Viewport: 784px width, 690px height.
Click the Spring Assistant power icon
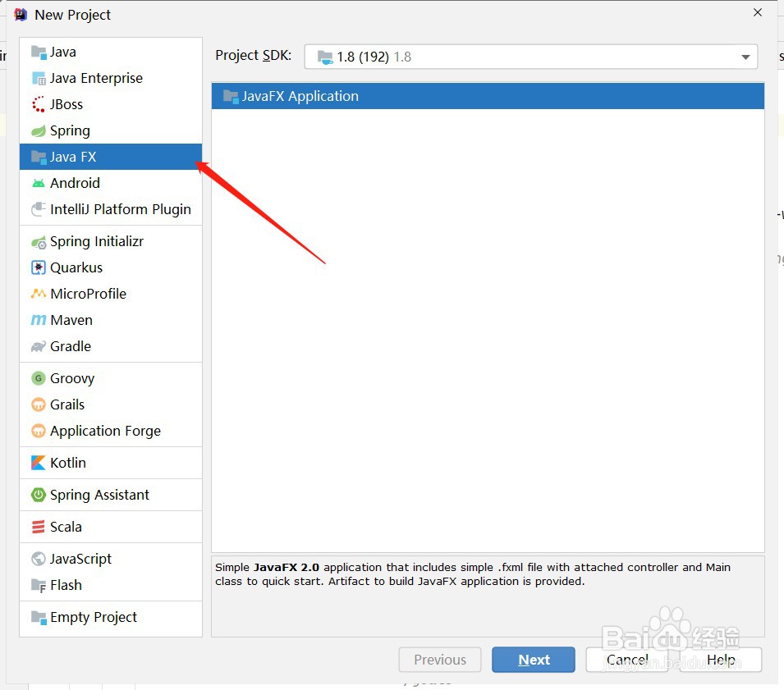point(39,495)
